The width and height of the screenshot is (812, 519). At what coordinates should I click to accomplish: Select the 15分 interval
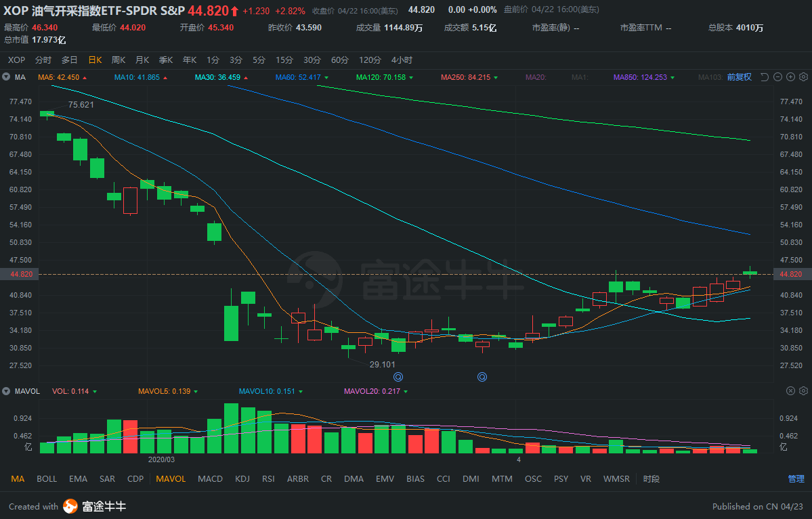(284, 60)
